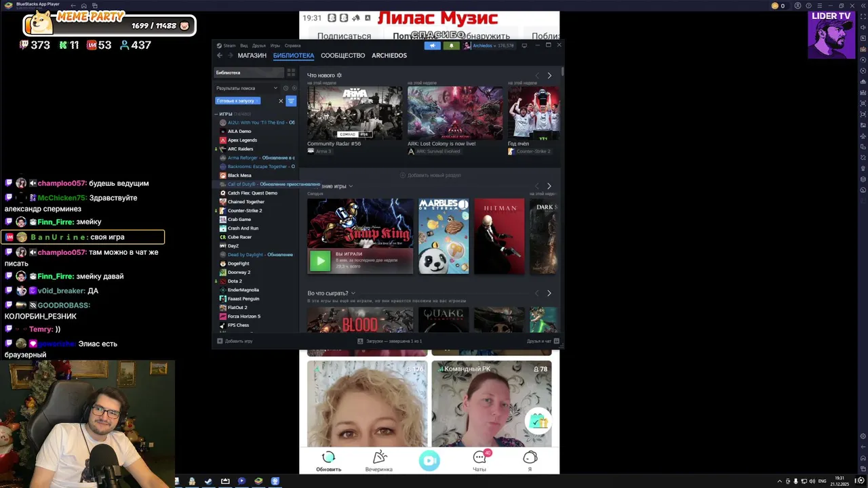Collapse the ИГРЫ category in library
868x488 pixels.
coord(216,114)
